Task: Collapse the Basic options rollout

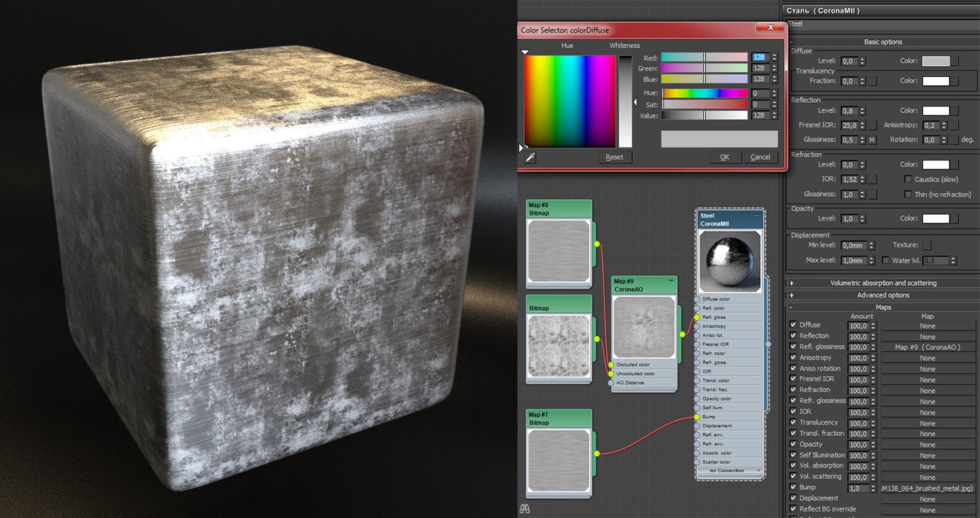Action: [882, 42]
